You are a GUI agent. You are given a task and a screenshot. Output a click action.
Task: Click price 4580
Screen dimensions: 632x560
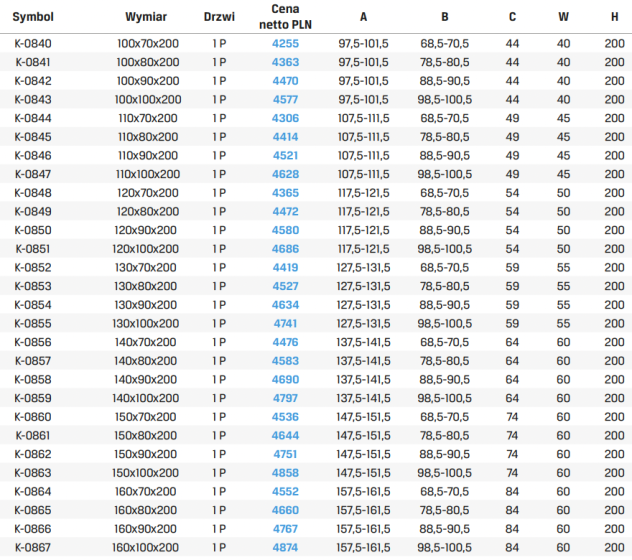pos(285,230)
